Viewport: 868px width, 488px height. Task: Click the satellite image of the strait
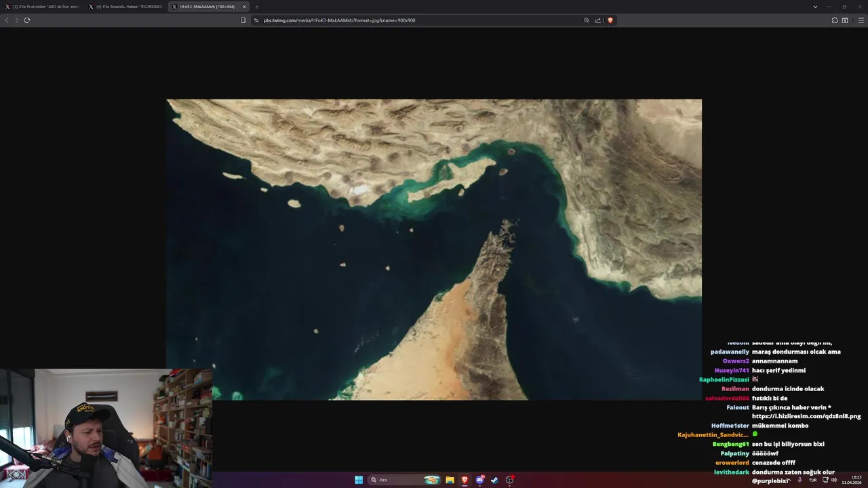[434, 249]
